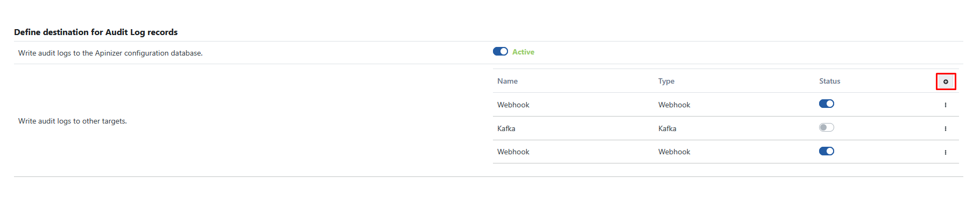Viewport: 980px width, 198px height.
Task: Click the Name column header
Action: (507, 81)
